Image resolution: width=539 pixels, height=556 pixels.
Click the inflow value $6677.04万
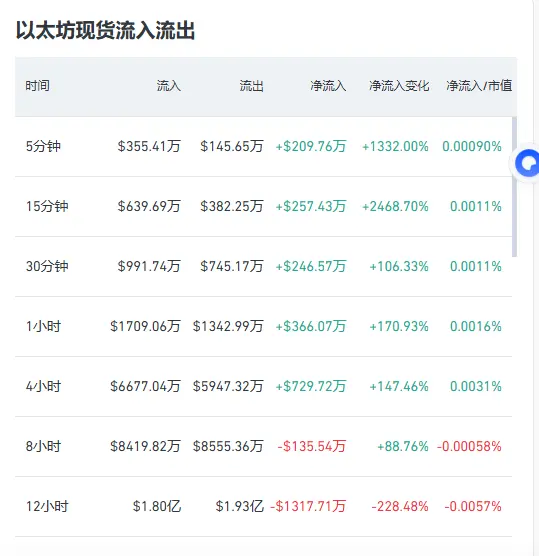(145, 386)
